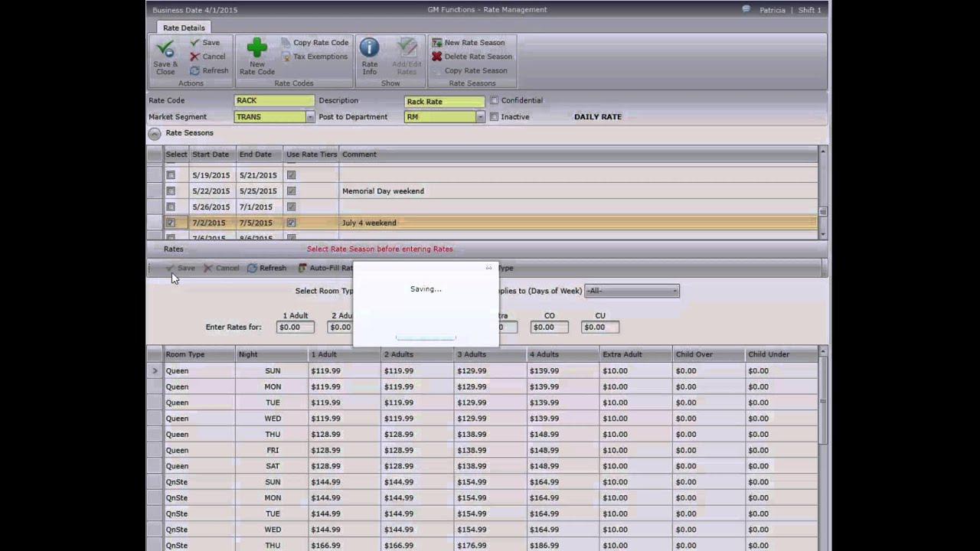Toggle Use Rate Tiers for 5/26/2015 season
980x551 pixels.
coord(291,207)
